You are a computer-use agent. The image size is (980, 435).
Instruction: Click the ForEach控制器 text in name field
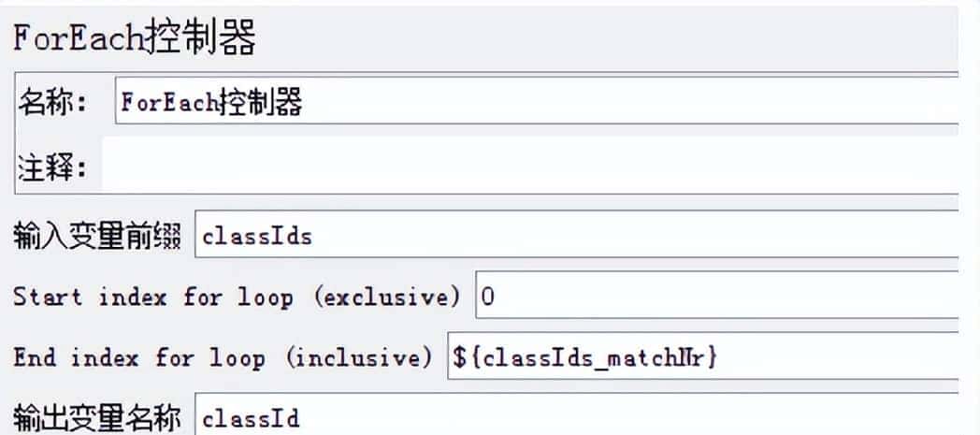click(x=212, y=102)
